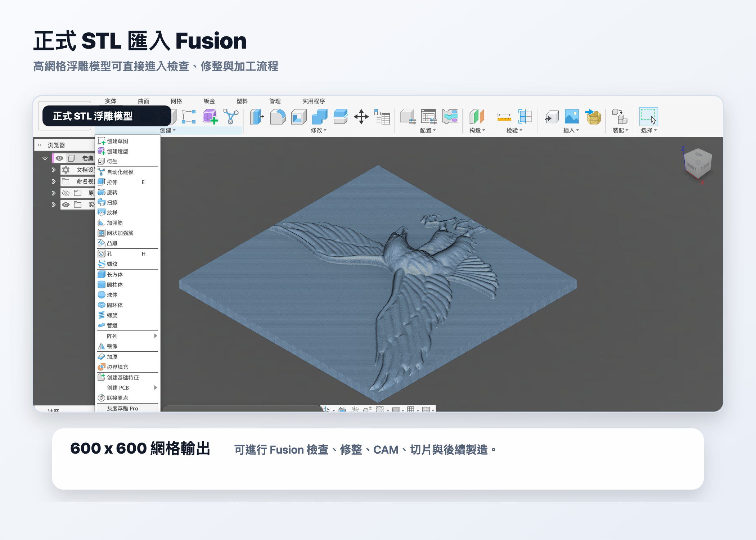Open the 选择 dropdown menu
The width and height of the screenshot is (756, 540).
(649, 130)
